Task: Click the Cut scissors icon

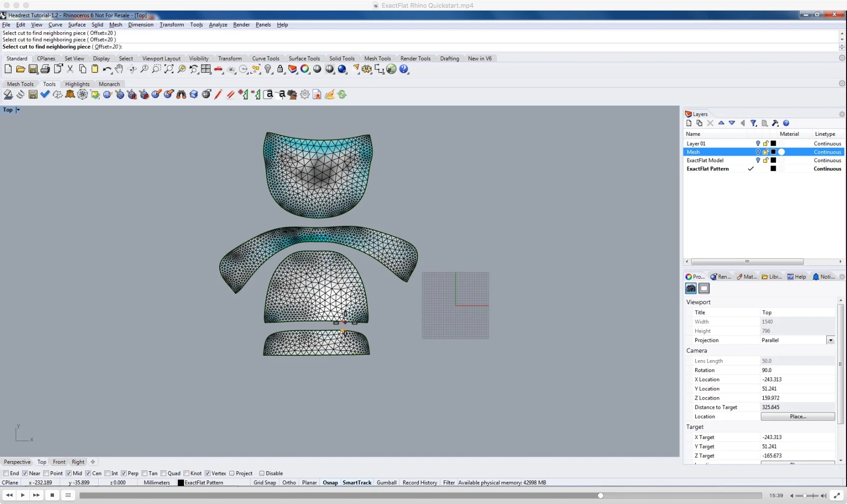Action: pos(70,69)
